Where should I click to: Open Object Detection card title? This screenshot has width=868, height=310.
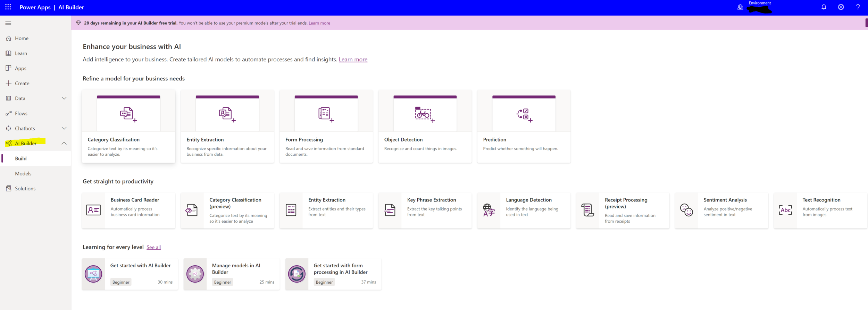(403, 140)
